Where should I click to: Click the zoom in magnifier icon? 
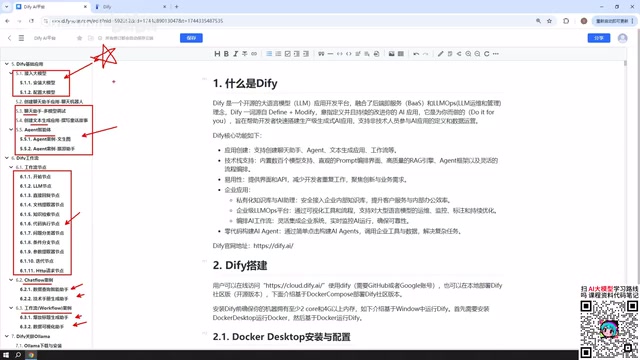click(x=468, y=54)
